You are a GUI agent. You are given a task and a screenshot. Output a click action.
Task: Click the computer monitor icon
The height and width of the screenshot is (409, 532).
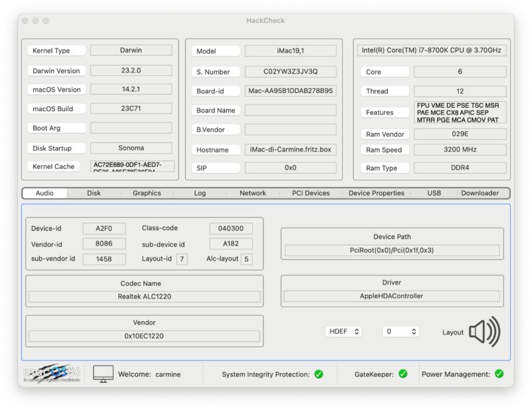(x=103, y=374)
